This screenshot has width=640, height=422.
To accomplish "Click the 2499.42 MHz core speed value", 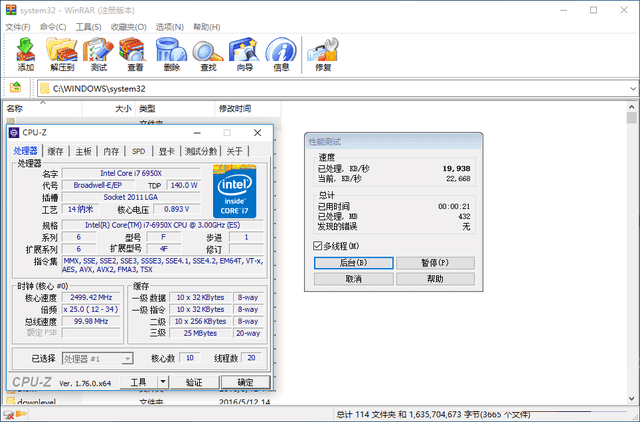I will (91, 298).
